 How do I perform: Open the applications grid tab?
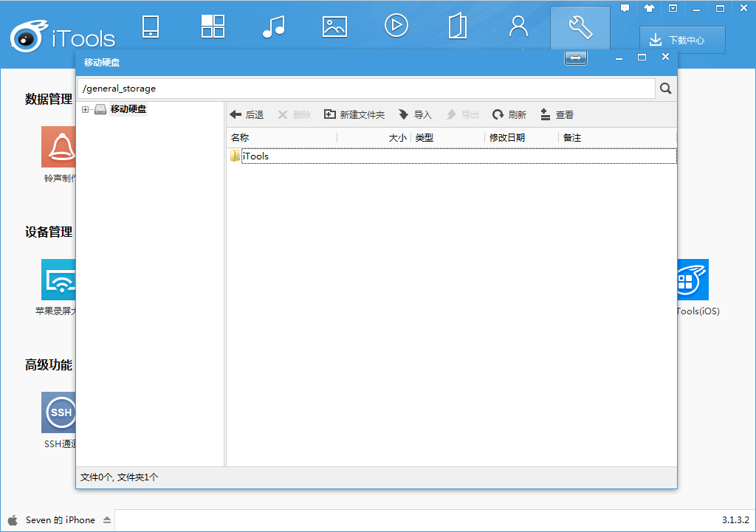point(213,27)
